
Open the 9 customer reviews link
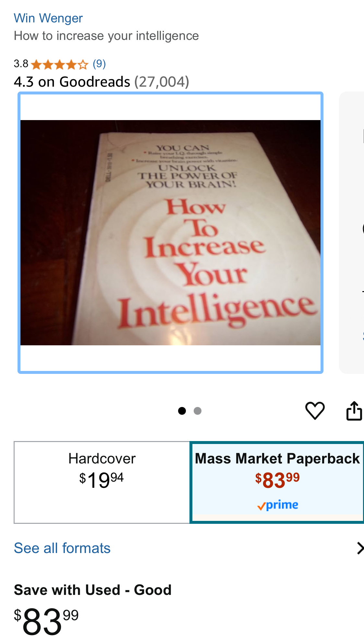pos(99,64)
